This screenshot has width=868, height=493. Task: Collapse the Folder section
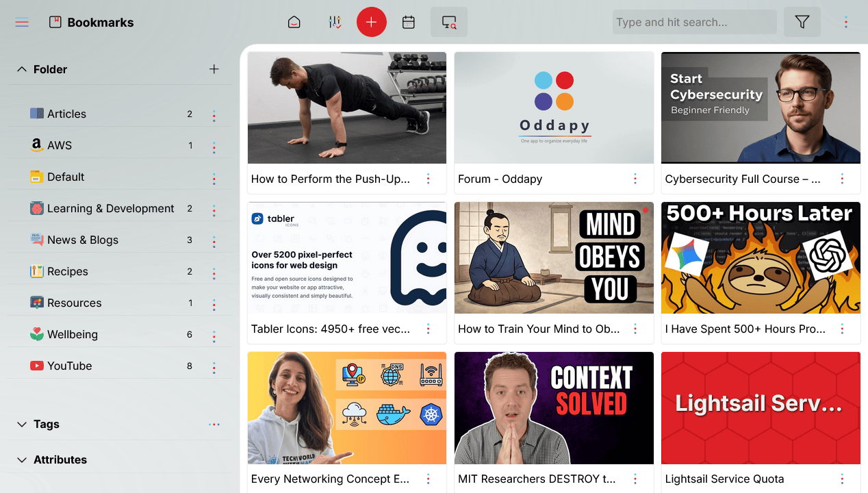pos(22,69)
